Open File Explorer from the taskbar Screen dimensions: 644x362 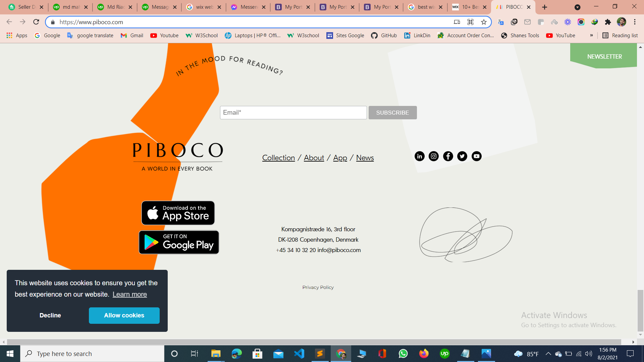(216, 354)
